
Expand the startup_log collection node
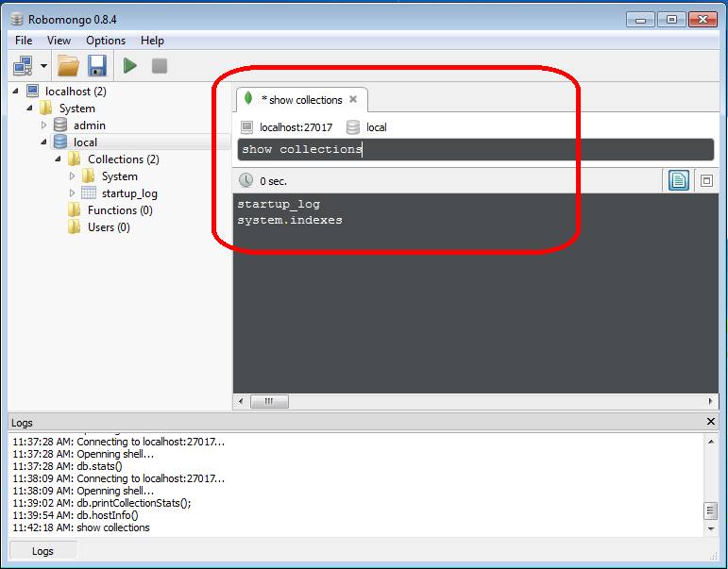pos(73,193)
